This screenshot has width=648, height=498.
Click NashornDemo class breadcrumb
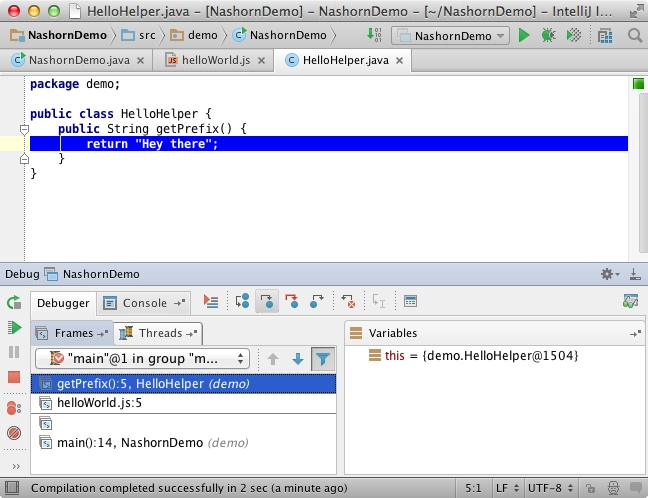[280, 36]
